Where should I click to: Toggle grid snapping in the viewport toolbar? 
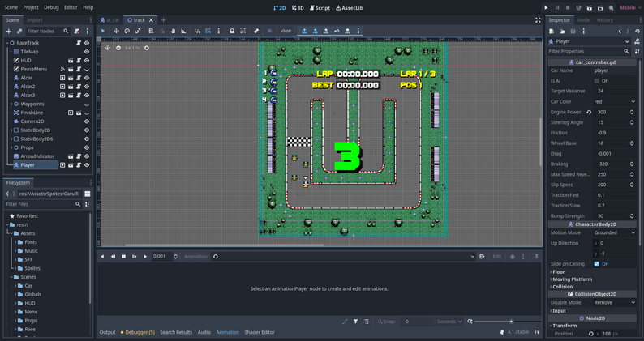pyautogui.click(x=208, y=31)
